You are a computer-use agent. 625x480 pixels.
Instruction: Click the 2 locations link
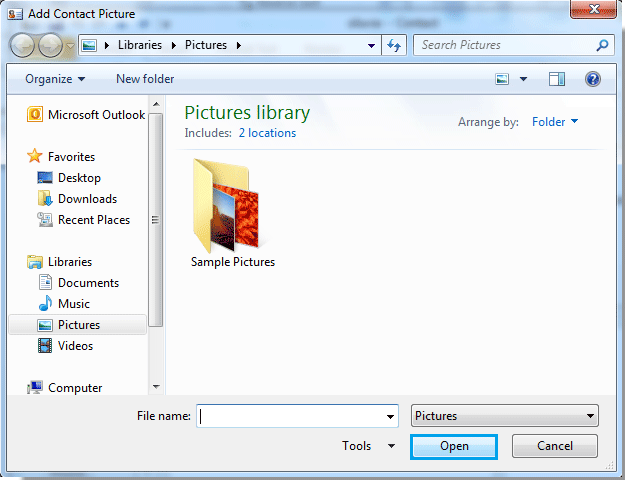267,133
